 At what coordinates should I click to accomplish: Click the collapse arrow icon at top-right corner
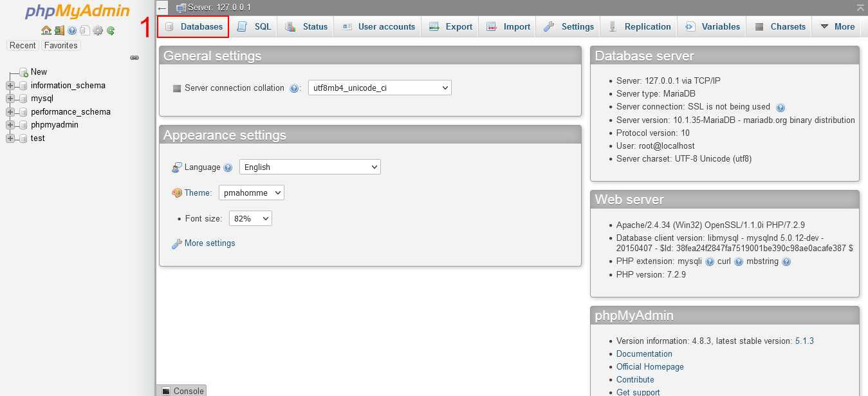click(860, 7)
